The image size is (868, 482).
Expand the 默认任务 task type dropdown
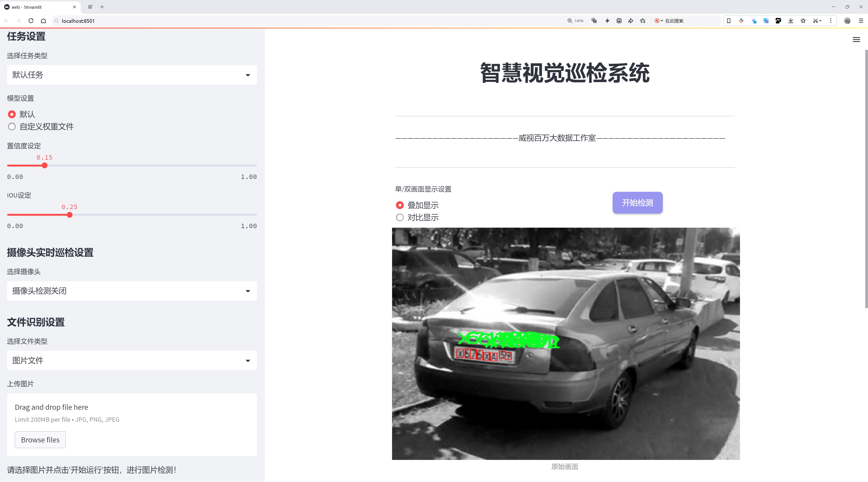[x=132, y=75]
